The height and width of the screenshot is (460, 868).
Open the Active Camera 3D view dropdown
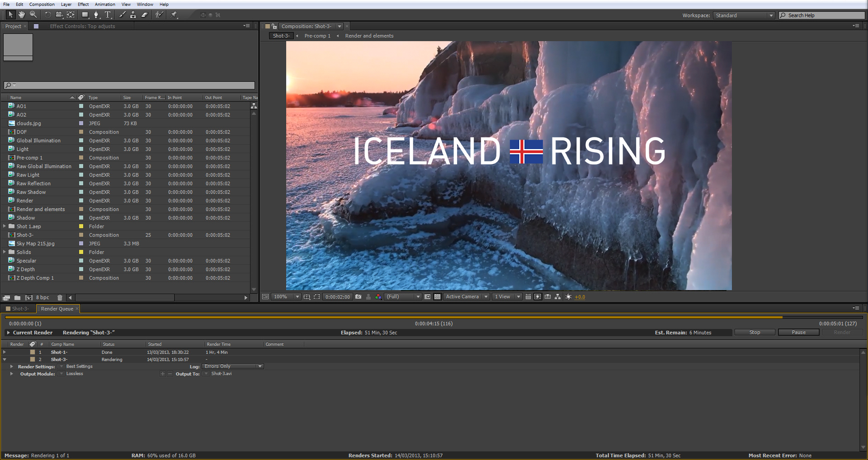(467, 297)
